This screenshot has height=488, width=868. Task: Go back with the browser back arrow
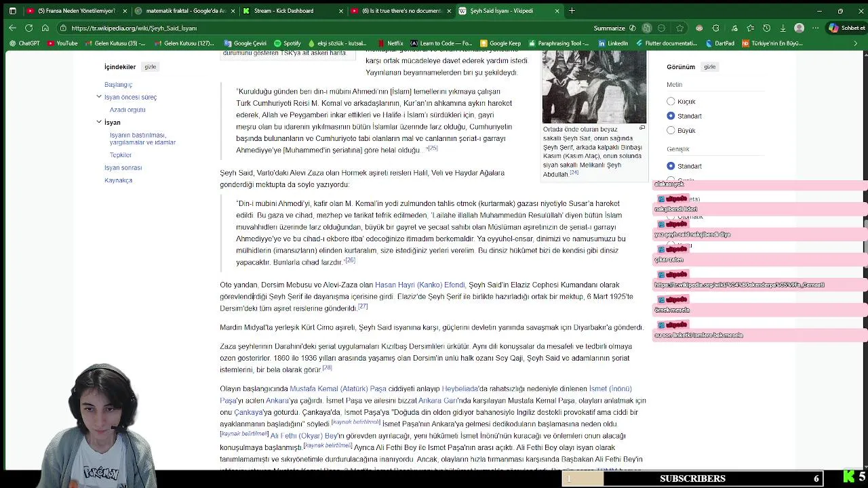coord(12,28)
